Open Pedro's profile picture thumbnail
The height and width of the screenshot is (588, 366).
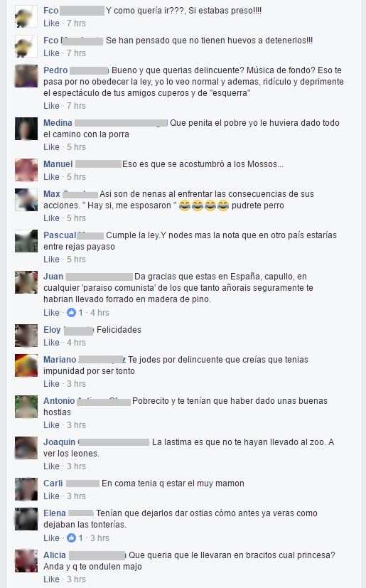tap(26, 76)
